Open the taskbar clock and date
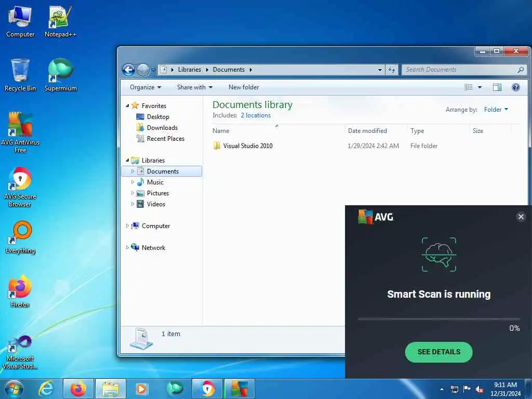532x399 pixels. pos(506,389)
